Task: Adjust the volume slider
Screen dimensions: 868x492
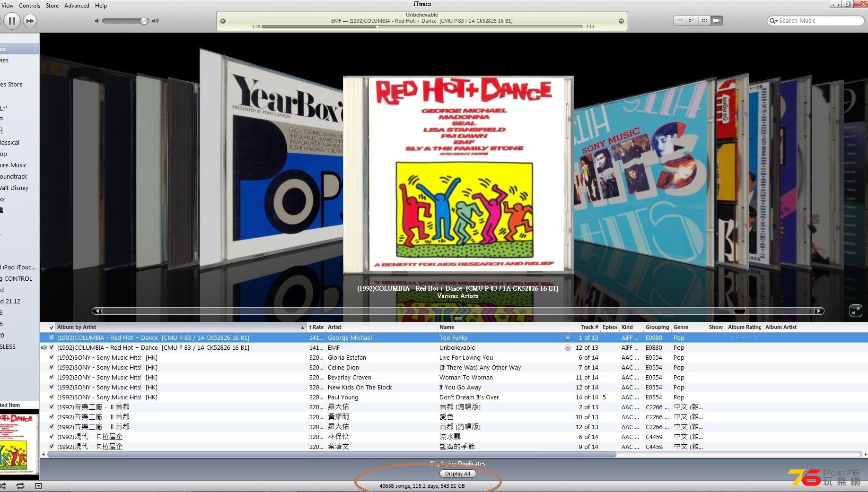Action: tap(125, 21)
